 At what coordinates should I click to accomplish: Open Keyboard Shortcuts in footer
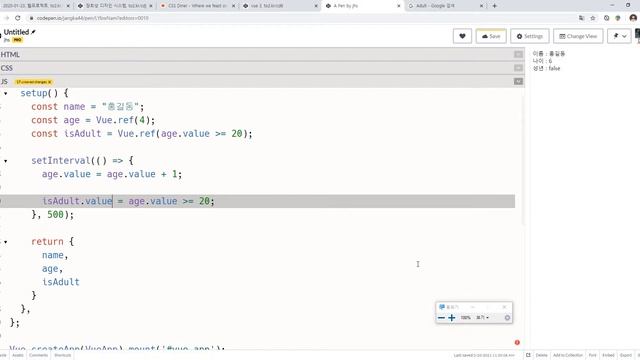pos(62,356)
